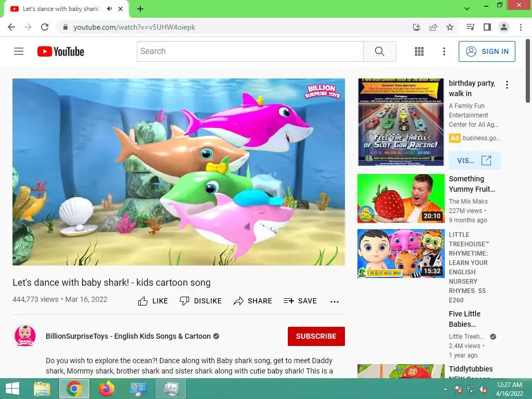Open slot car racing ad thumbnail
Viewport: 532px width, 399px height.
pos(401,122)
